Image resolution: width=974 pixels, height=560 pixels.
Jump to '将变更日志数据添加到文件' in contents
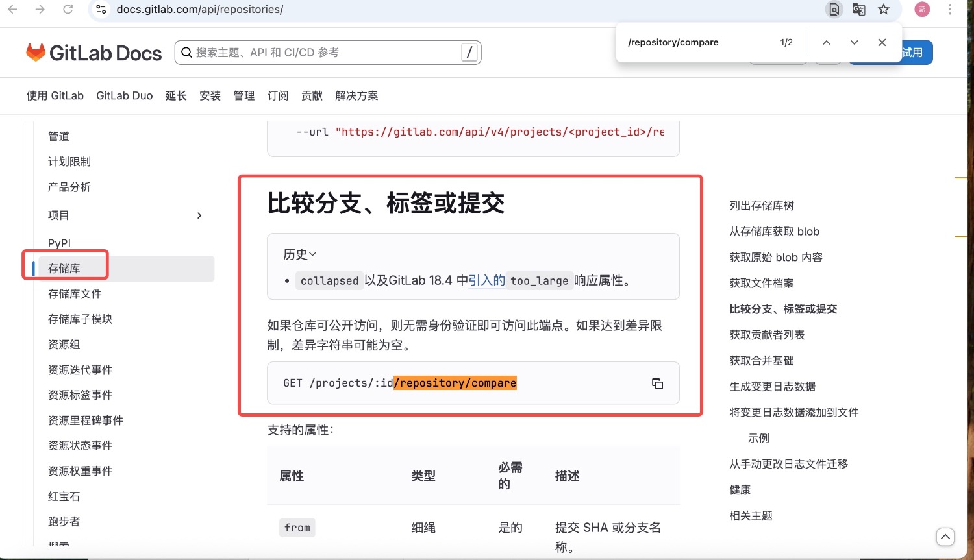794,413
